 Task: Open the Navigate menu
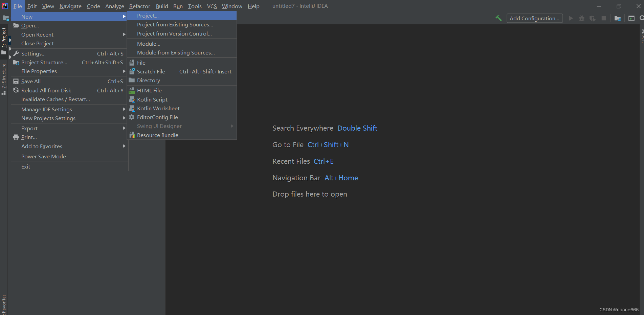tap(70, 6)
